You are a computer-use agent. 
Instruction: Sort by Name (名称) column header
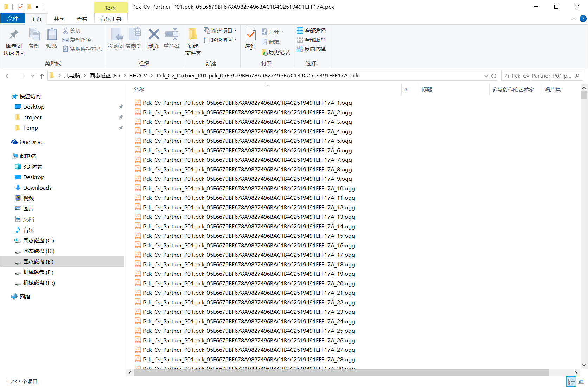[139, 90]
